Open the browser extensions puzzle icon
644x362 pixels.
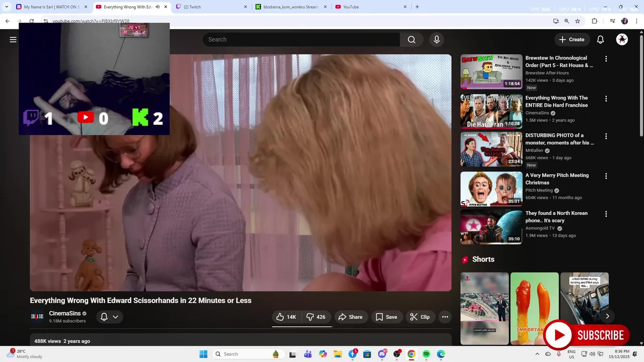click(594, 21)
